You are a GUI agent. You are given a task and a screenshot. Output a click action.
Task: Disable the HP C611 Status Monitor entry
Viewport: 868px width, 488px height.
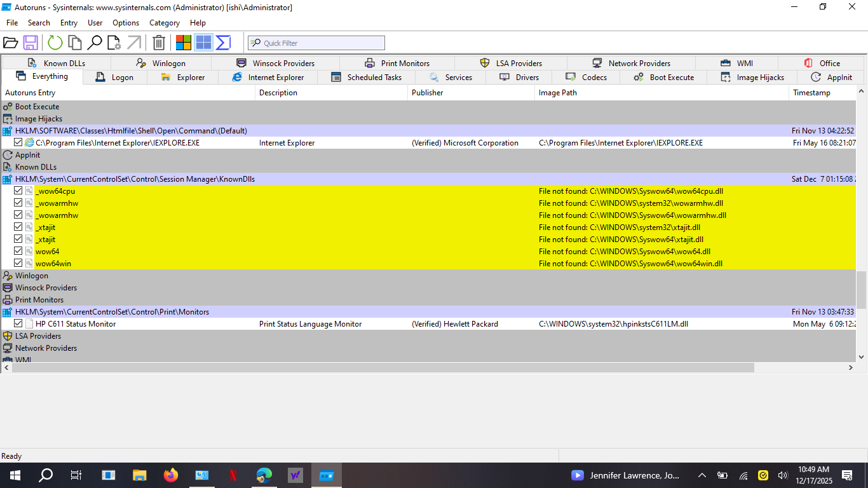18,323
